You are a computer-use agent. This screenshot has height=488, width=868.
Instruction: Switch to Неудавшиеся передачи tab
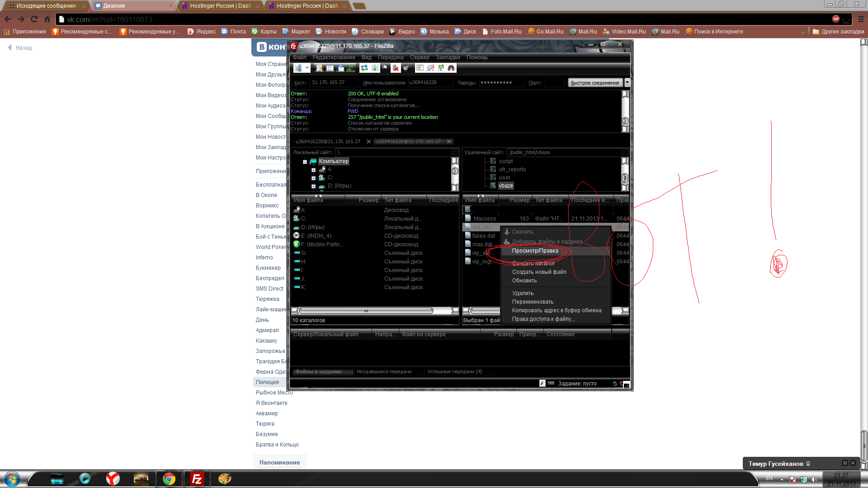coord(384,372)
